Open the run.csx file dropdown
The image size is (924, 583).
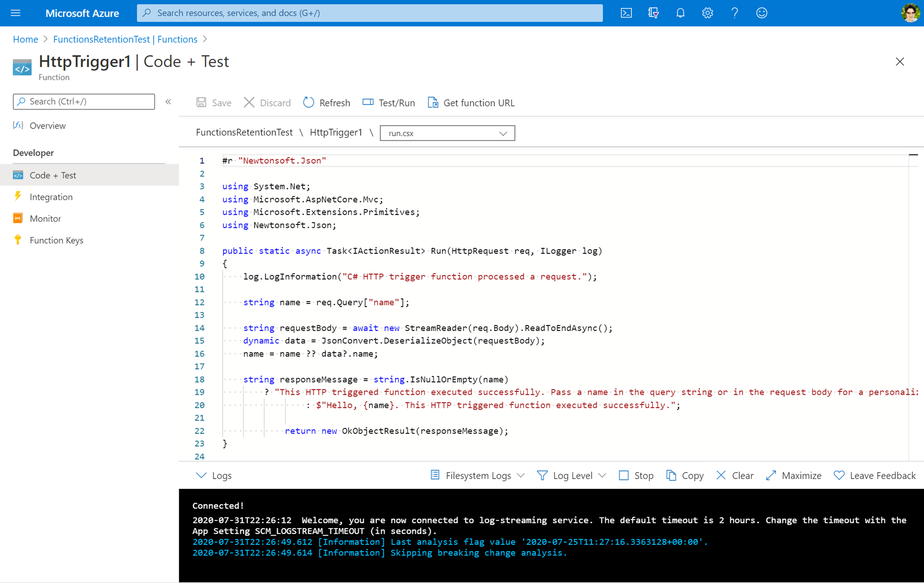447,133
